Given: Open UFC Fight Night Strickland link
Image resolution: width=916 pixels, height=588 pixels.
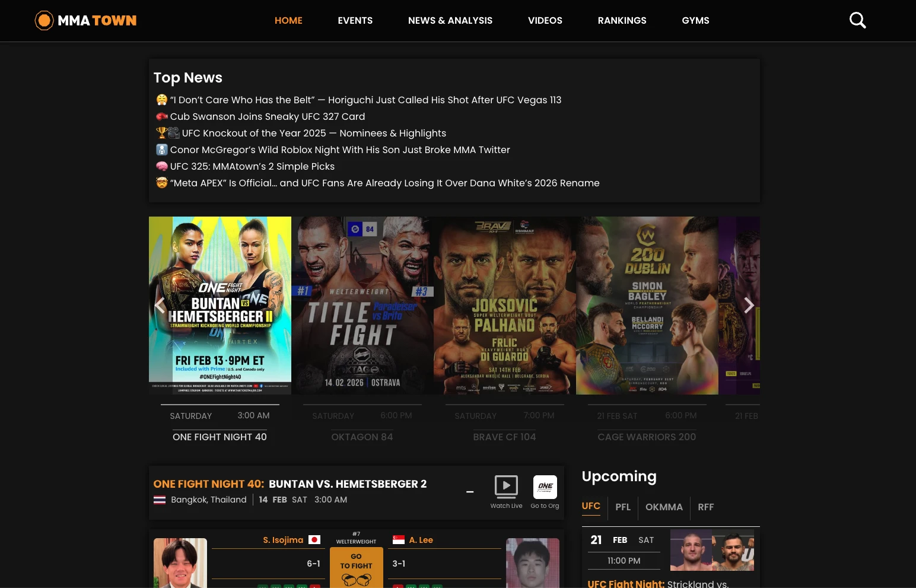Looking at the screenshot, I should (658, 583).
